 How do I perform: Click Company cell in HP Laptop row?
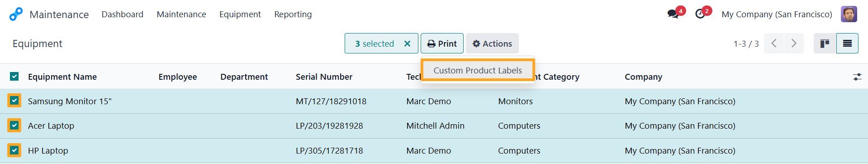(x=680, y=151)
